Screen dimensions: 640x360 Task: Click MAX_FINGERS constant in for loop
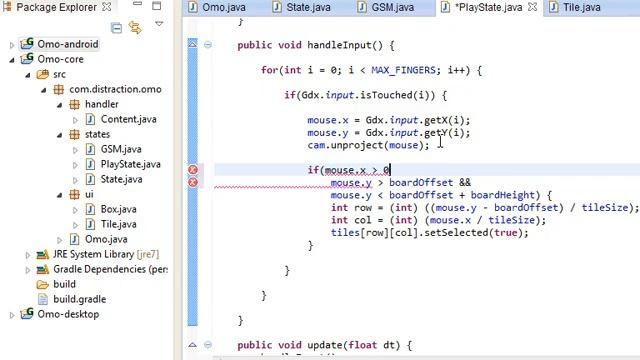(x=403, y=70)
